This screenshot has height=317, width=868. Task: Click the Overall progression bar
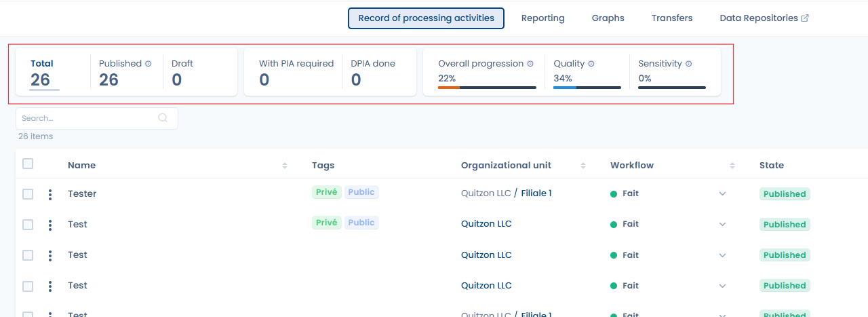(487, 88)
